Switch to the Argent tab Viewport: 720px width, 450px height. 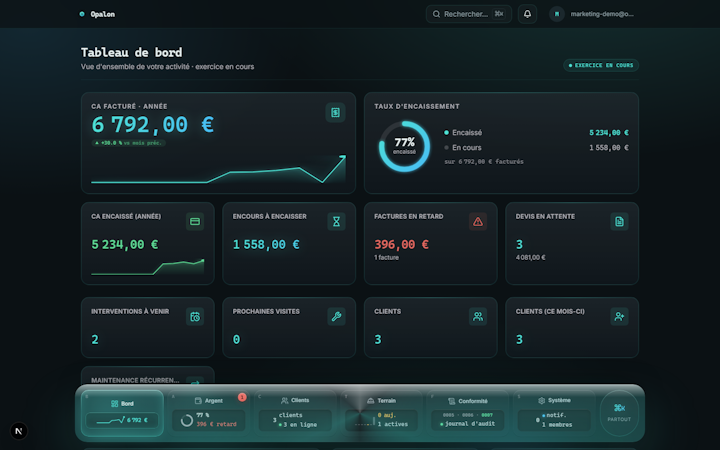[x=208, y=413]
